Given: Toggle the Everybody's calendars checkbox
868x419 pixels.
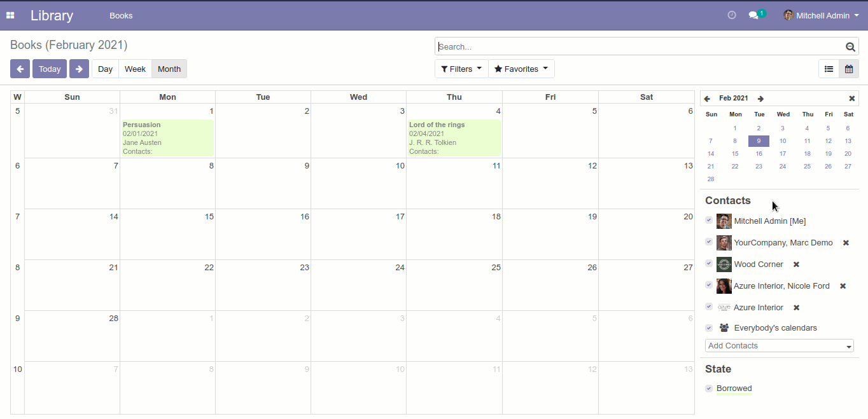Looking at the screenshot, I should point(709,328).
